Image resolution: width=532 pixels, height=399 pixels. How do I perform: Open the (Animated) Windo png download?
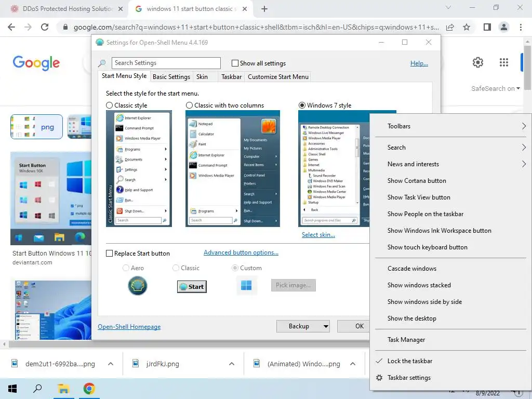303,364
